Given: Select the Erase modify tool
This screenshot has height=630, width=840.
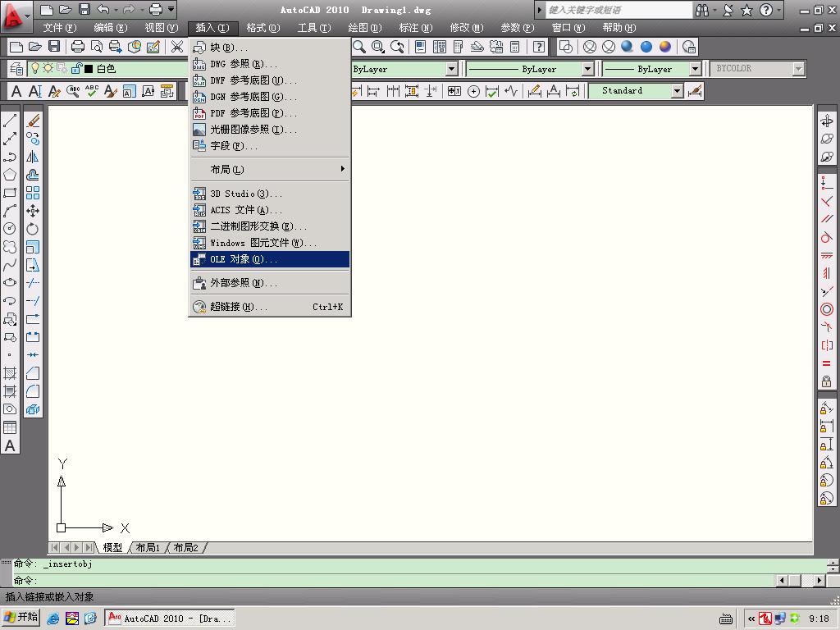Looking at the screenshot, I should pos(33,121).
